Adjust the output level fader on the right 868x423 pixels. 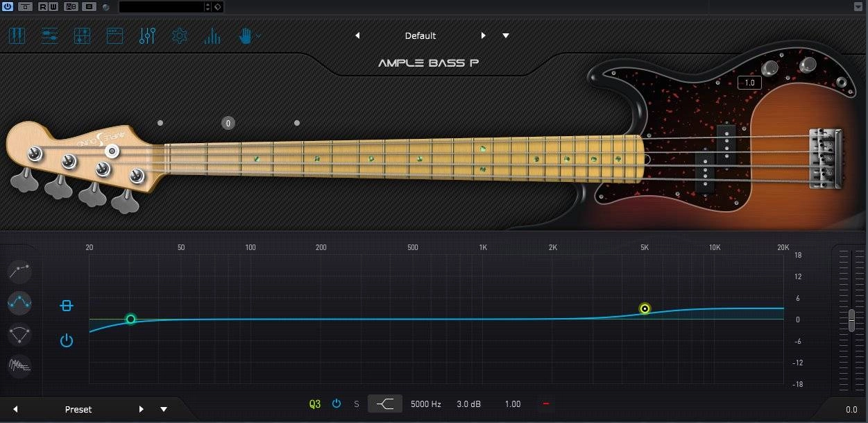851,320
